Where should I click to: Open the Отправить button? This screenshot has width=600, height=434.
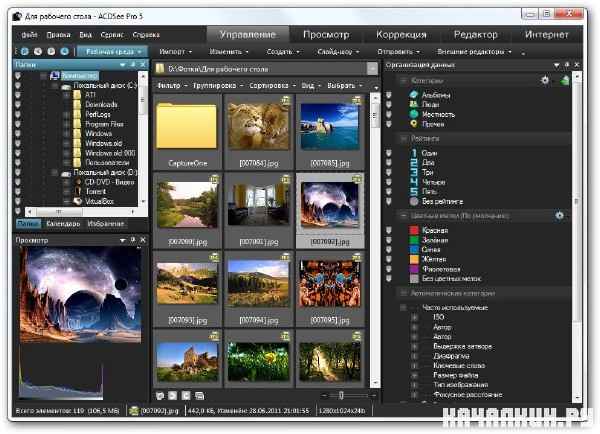[x=398, y=51]
